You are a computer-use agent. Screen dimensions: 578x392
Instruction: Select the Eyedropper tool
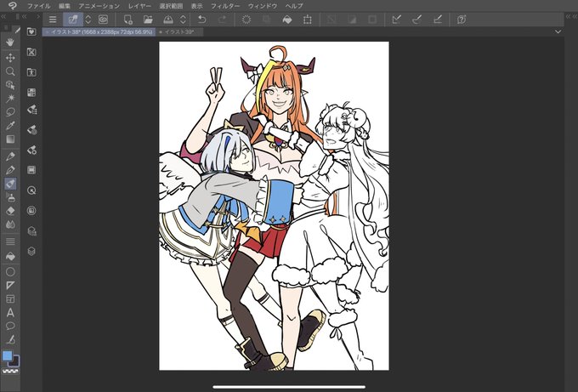pos(10,125)
